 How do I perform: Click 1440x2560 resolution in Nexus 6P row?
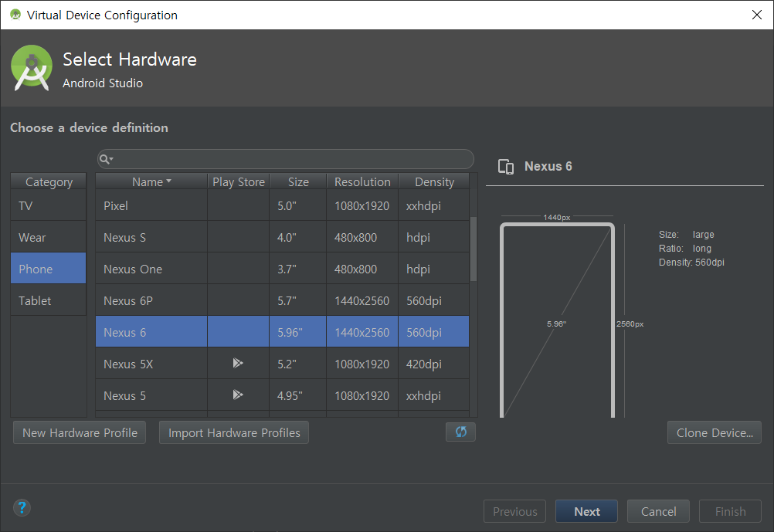(362, 300)
